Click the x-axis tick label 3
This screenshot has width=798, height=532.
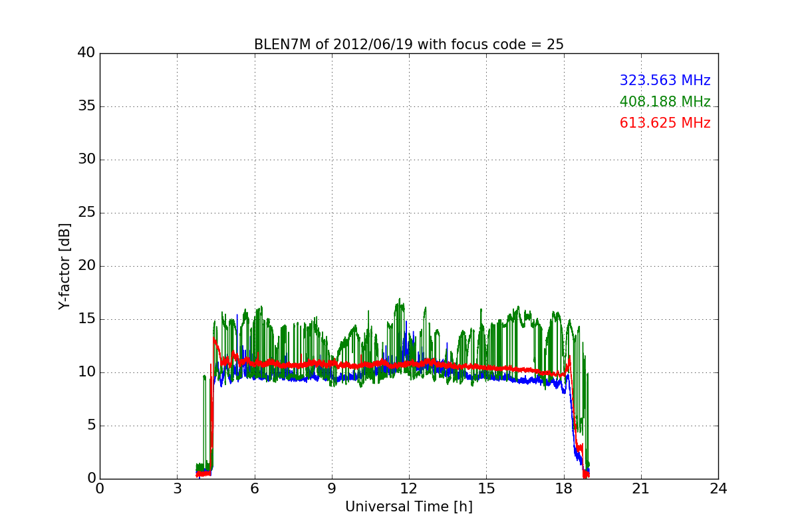[177, 489]
